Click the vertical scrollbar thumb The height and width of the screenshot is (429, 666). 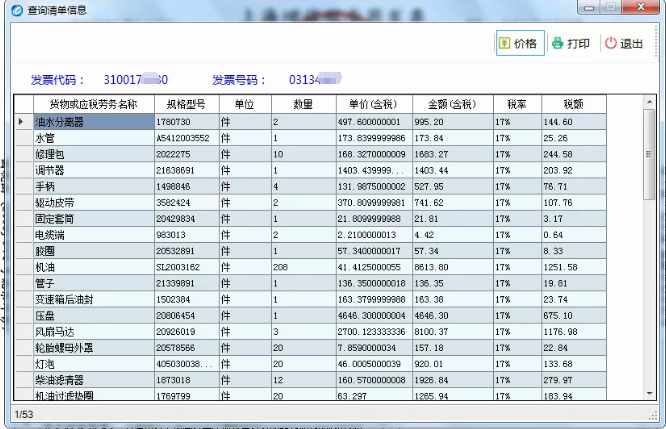click(x=649, y=154)
